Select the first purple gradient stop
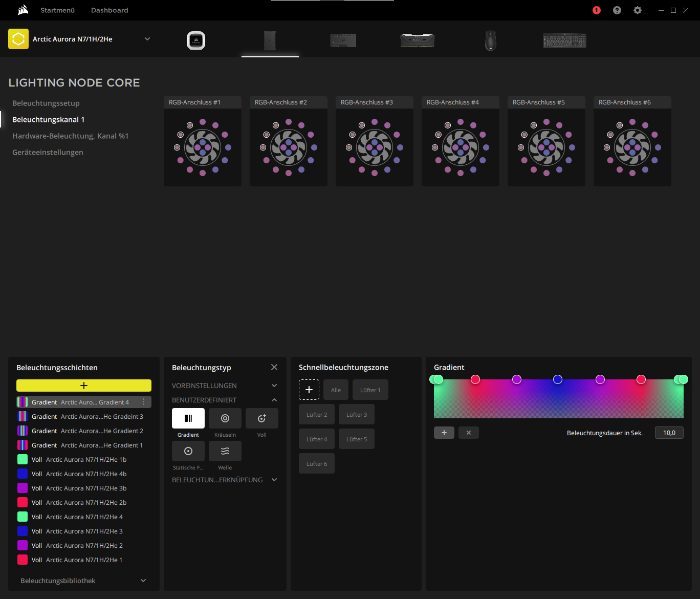This screenshot has width=700, height=599. click(517, 379)
